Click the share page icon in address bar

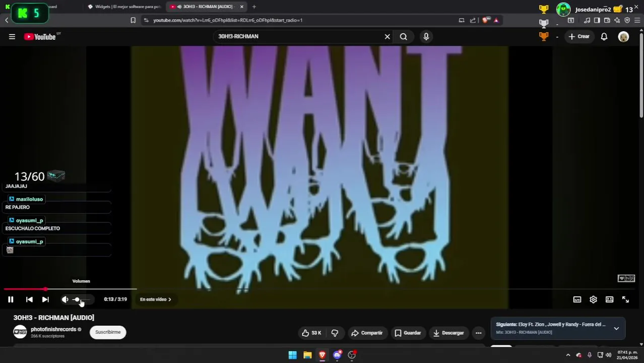tap(473, 20)
